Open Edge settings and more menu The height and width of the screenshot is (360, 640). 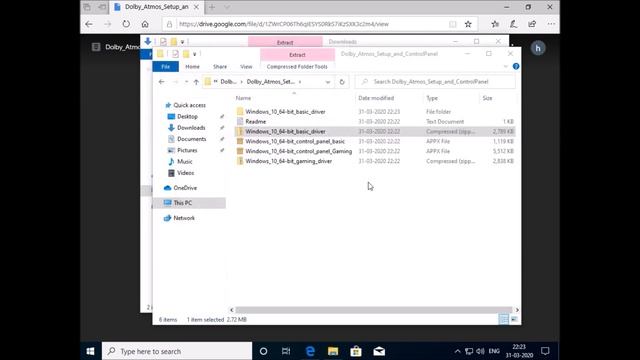pos(551,24)
